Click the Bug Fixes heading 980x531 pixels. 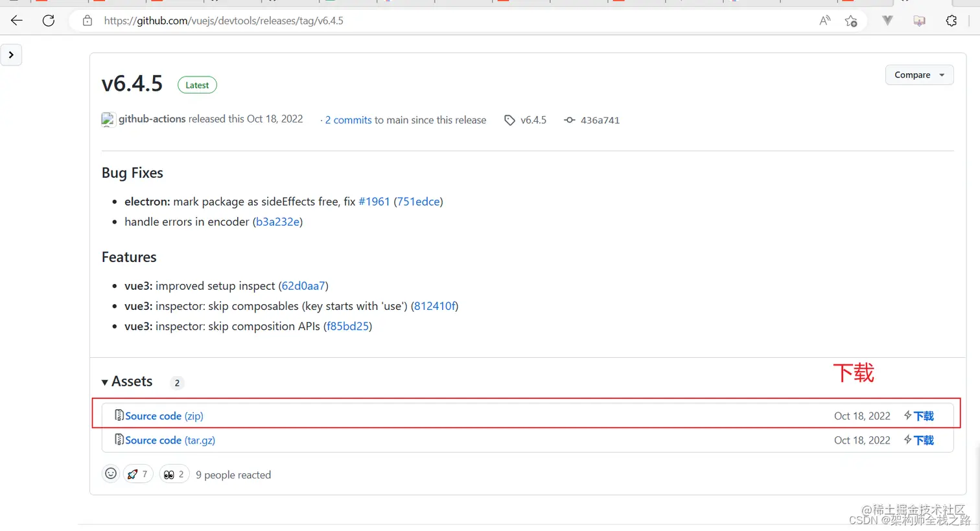(132, 173)
